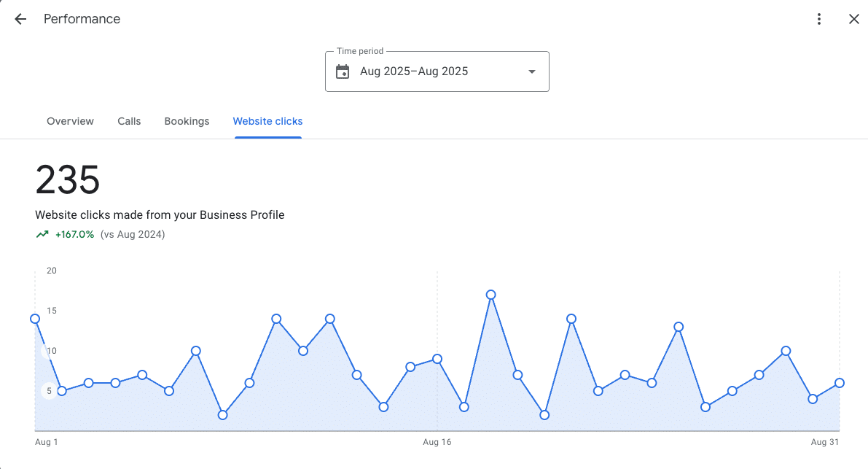Click the green trending-up arrow icon

pos(42,235)
